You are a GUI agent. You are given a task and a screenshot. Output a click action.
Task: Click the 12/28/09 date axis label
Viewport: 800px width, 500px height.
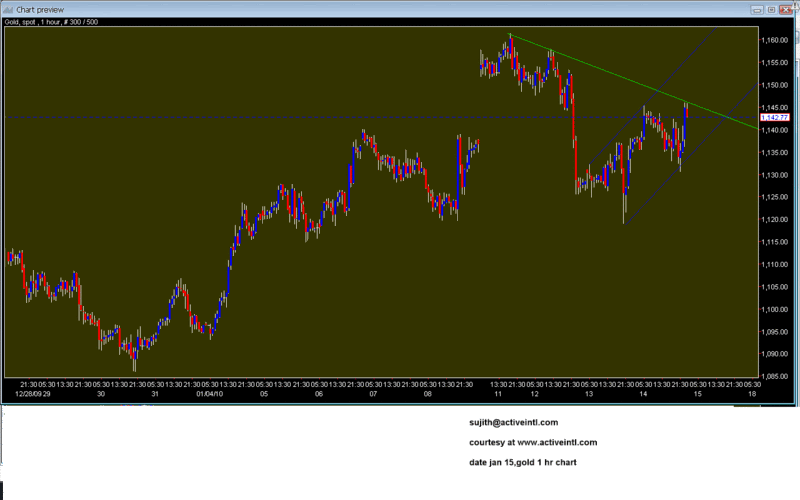tap(32, 393)
